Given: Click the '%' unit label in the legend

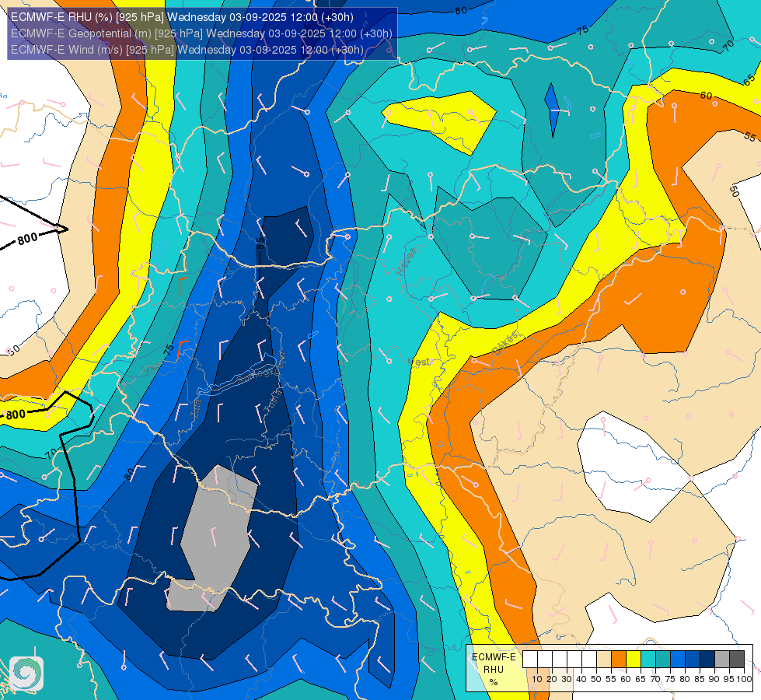Looking at the screenshot, I should tap(494, 683).
